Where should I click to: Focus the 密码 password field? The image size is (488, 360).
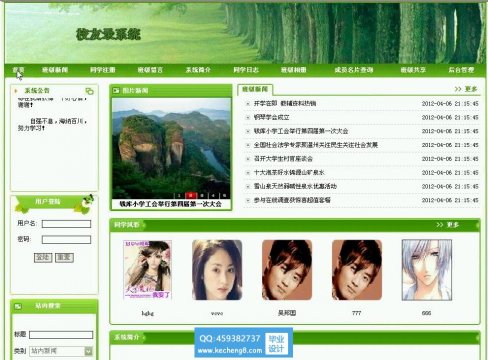pyautogui.click(x=66, y=240)
